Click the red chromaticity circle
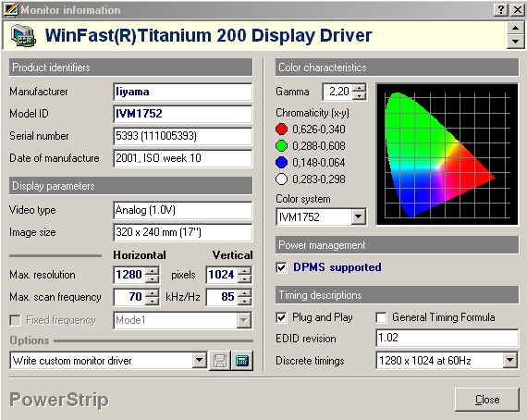 281,130
